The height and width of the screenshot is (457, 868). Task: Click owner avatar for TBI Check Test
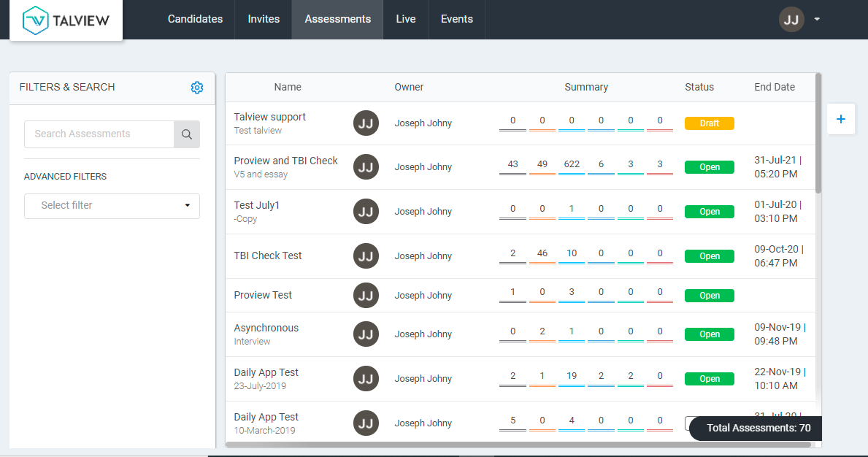click(x=366, y=256)
